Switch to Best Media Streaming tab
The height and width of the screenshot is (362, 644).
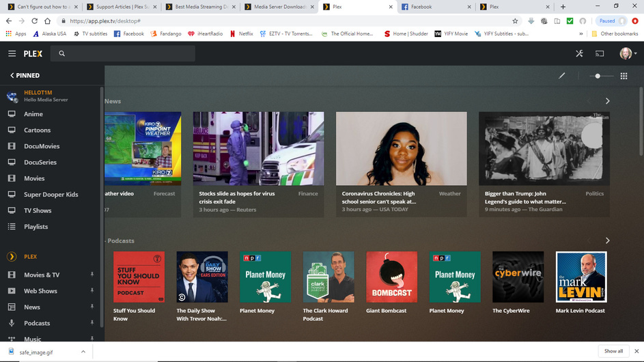pyautogui.click(x=200, y=7)
